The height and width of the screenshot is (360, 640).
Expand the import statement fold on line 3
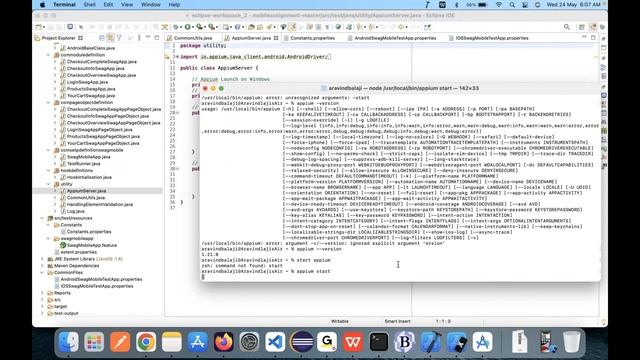(177, 57)
